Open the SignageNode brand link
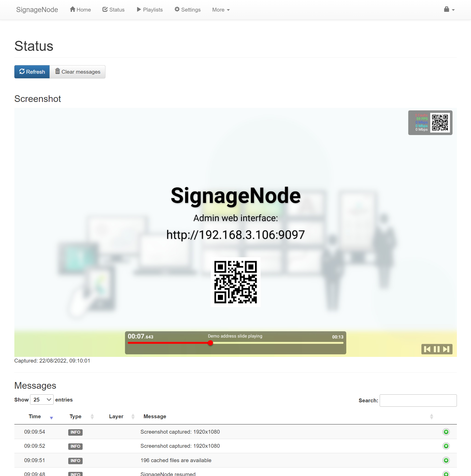Viewport: 471px width, 476px height. 37,10
